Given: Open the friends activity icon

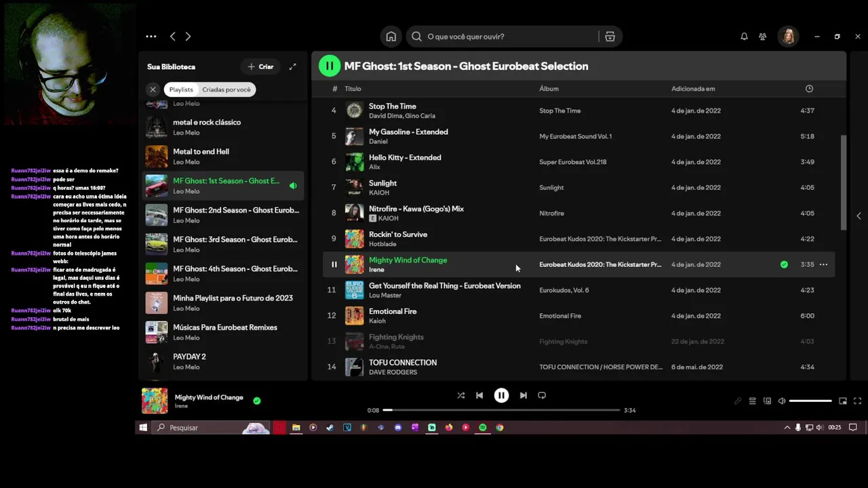Looking at the screenshot, I should tap(763, 37).
